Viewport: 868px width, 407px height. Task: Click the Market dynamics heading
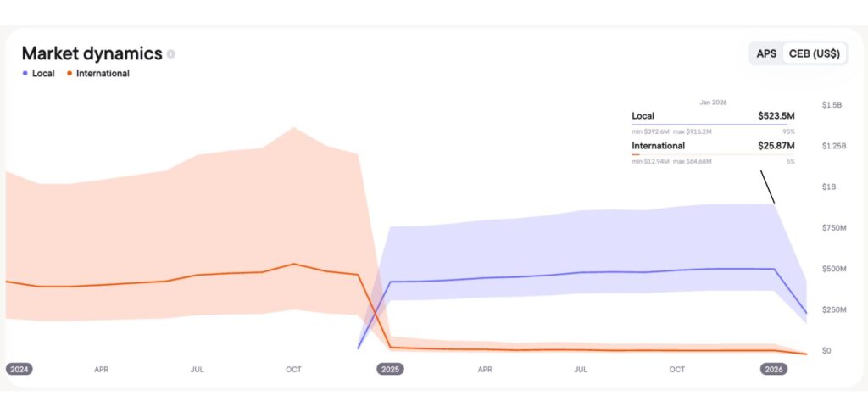(x=92, y=53)
